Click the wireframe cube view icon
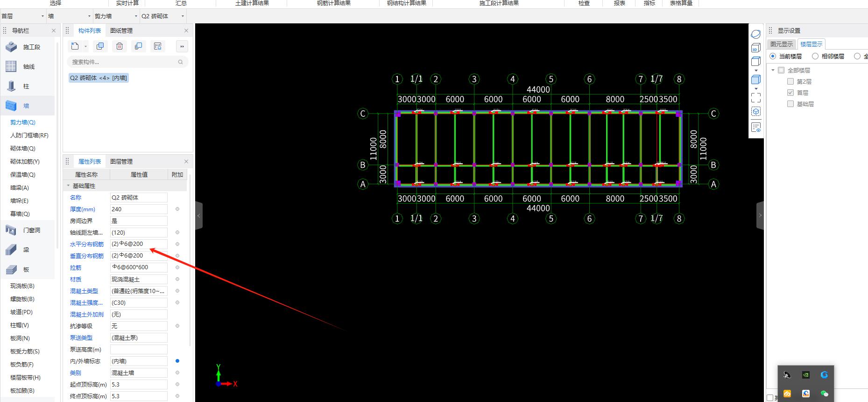The height and width of the screenshot is (402, 868). click(x=756, y=61)
